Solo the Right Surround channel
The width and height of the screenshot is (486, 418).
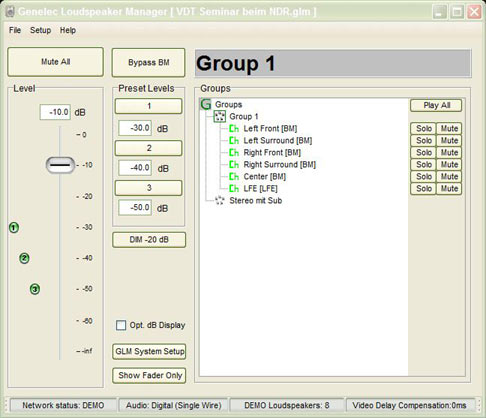tap(423, 164)
